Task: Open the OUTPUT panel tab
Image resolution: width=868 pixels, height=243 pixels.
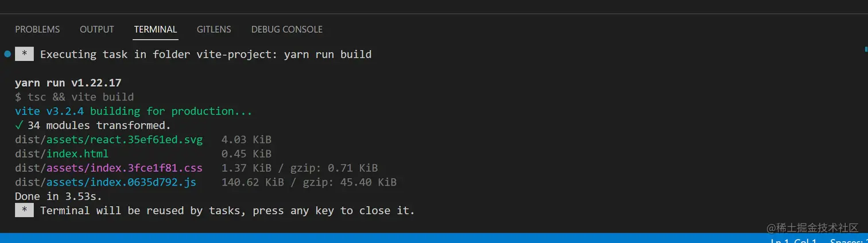Action: 96,29
